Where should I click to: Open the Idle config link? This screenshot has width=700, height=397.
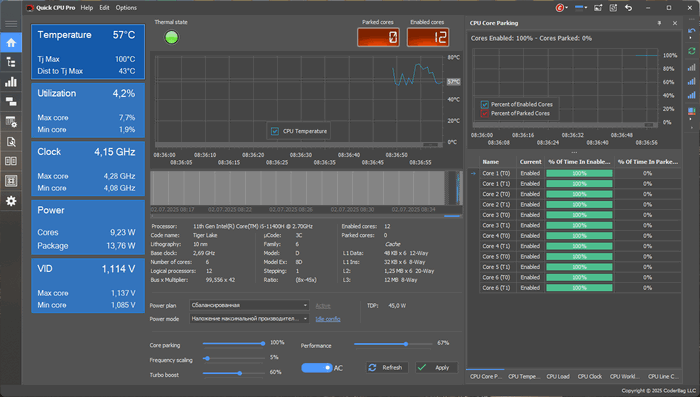point(328,319)
